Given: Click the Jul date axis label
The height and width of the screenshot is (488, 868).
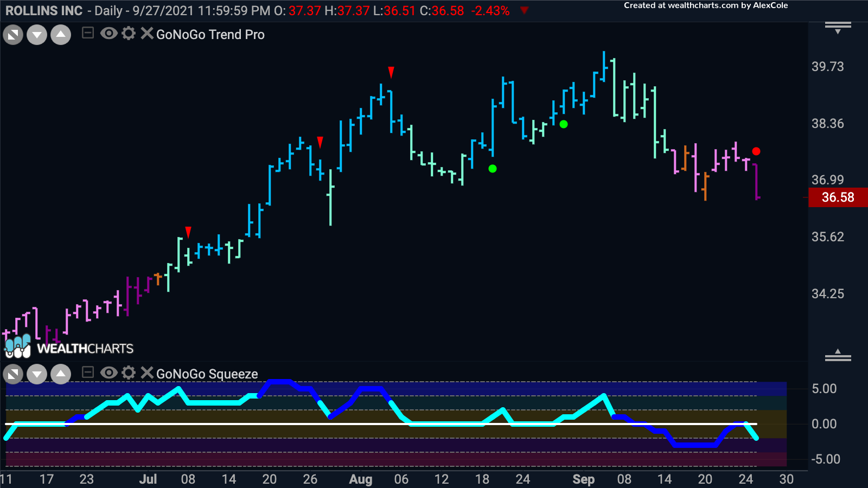Looking at the screenshot, I should pyautogui.click(x=148, y=479).
